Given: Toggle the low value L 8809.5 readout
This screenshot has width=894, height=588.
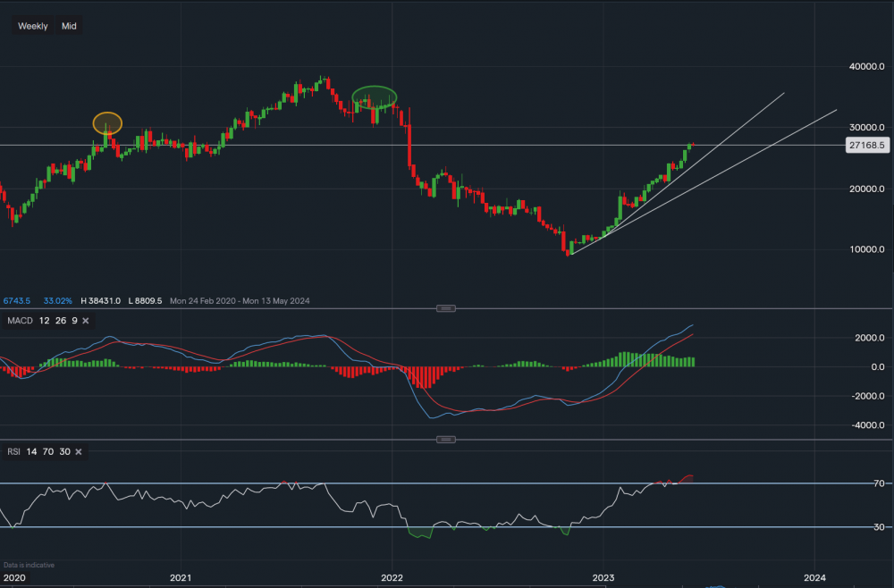Looking at the screenshot, I should click(146, 301).
